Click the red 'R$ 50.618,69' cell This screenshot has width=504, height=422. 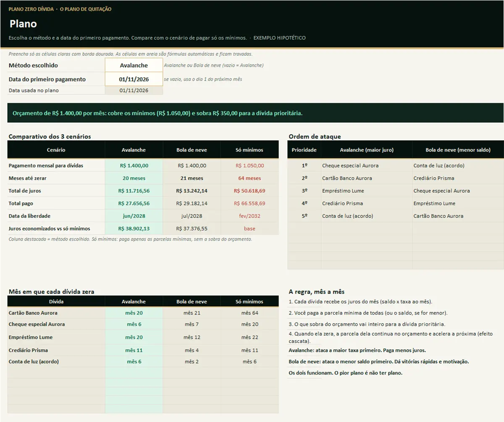(x=249, y=191)
